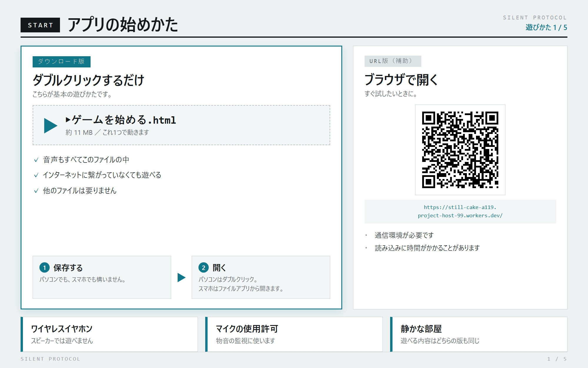Click the step 1 number badge

pyautogui.click(x=44, y=268)
